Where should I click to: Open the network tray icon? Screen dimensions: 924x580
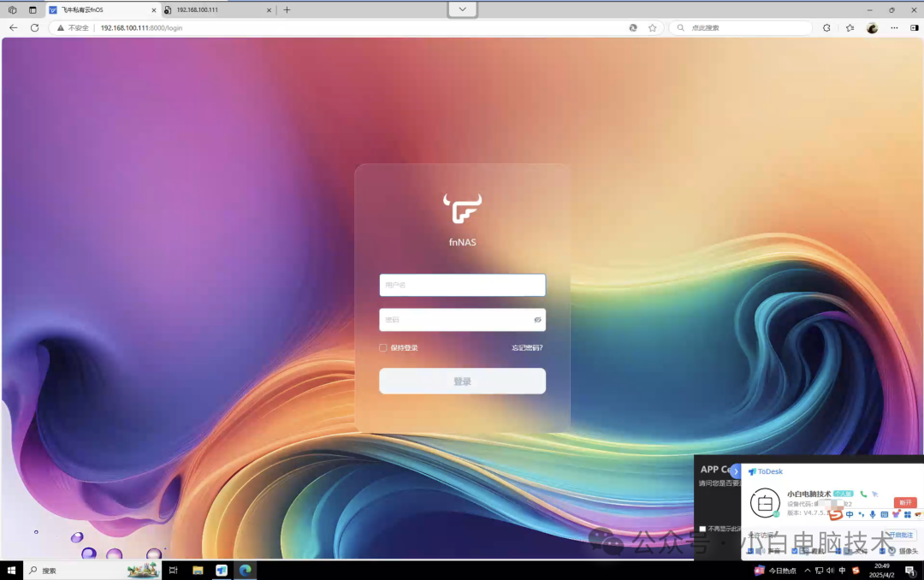pyautogui.click(x=819, y=571)
